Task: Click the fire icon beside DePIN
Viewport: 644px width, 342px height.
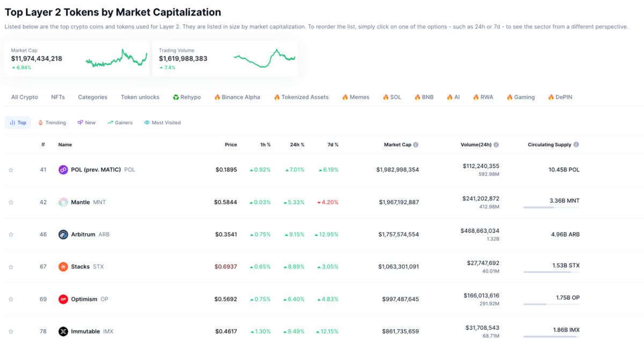Action: [551, 97]
